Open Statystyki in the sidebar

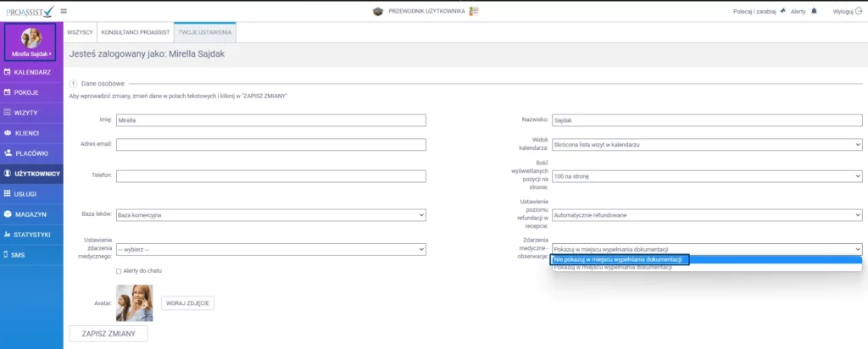[x=32, y=235]
